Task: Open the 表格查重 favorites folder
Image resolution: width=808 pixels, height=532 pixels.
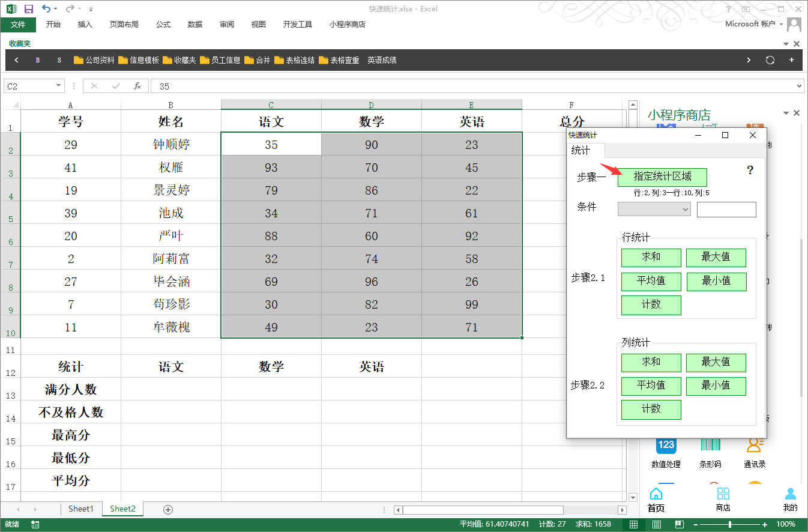Action: pos(339,60)
